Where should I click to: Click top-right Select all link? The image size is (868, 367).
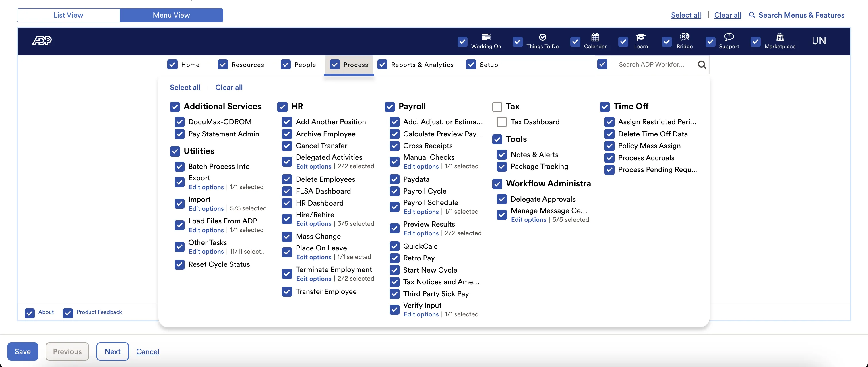pyautogui.click(x=686, y=15)
